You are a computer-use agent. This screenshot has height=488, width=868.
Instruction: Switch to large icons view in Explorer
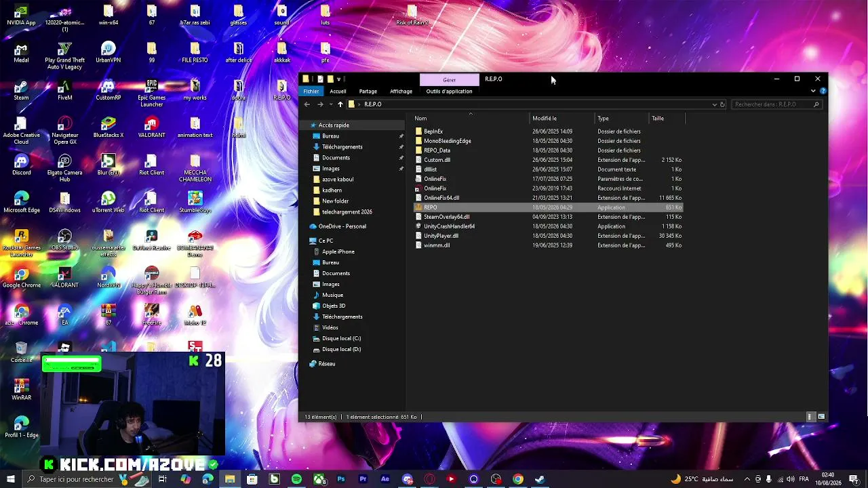(821, 417)
